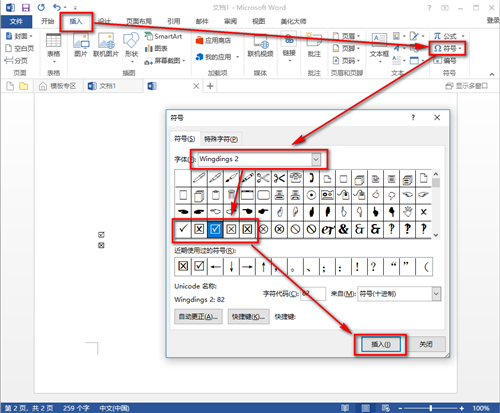The height and width of the screenshot is (413, 500).
Task: Click the 符号 Omega symbol button
Action: (x=447, y=49)
